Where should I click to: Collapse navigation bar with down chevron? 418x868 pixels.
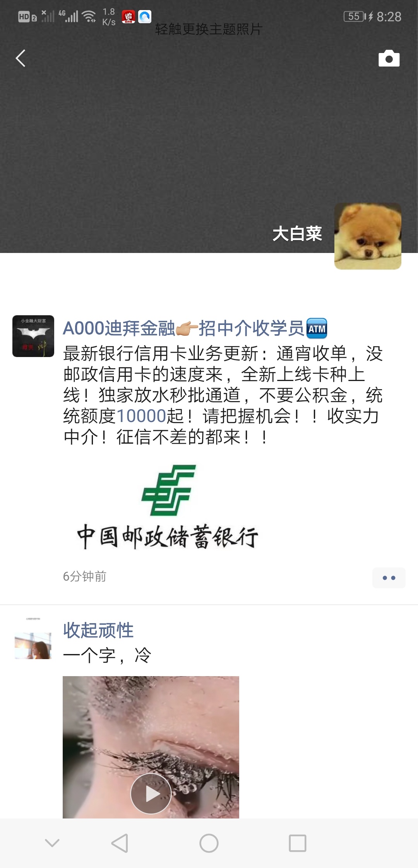pyautogui.click(x=52, y=843)
